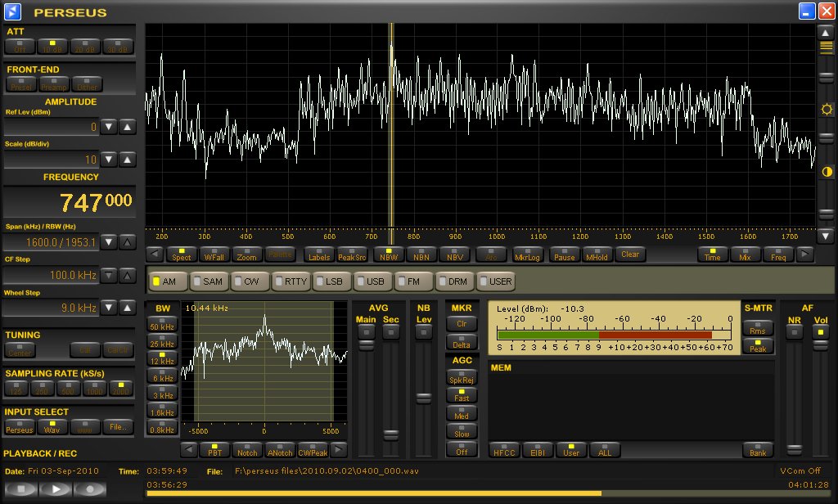Toggle the Dither front-end button

pos(87,84)
